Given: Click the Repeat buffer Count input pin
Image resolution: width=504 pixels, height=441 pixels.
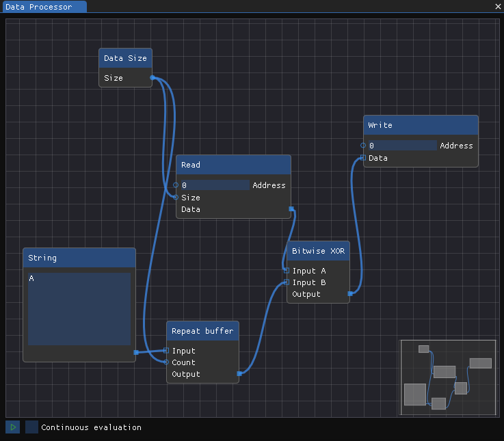Looking at the screenshot, I should pyautogui.click(x=166, y=362).
